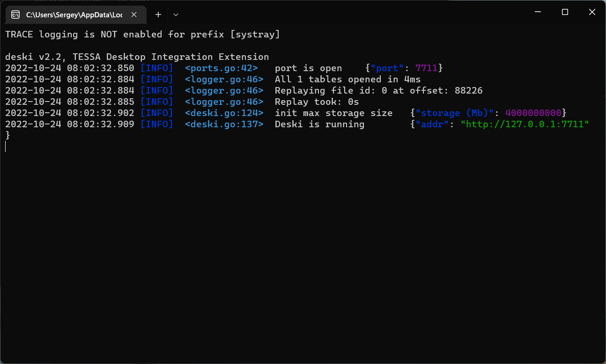This screenshot has height=364, width=606.
Task: Click the storage value 4000000000
Action: (533, 113)
